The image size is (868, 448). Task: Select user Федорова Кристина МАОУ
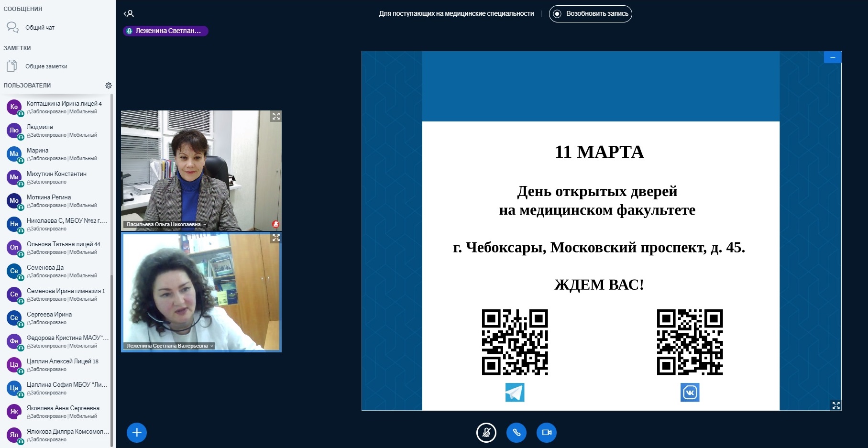pyautogui.click(x=56, y=341)
